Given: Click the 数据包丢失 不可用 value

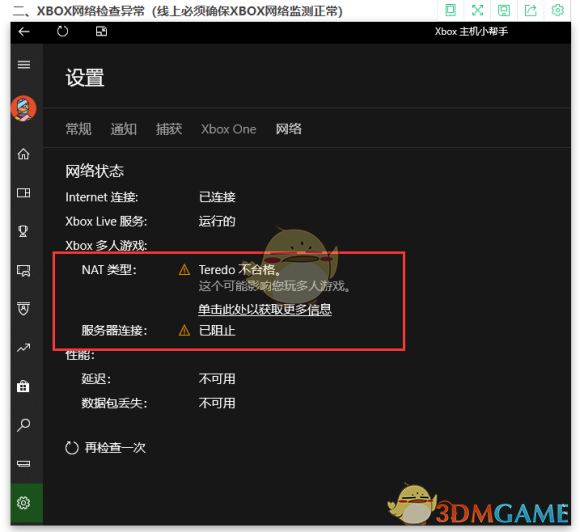Looking at the screenshot, I should pyautogui.click(x=217, y=403).
